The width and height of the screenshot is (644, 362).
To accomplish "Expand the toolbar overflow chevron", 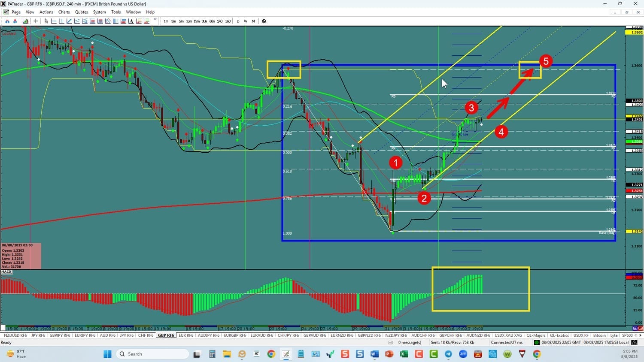I will (155, 20).
